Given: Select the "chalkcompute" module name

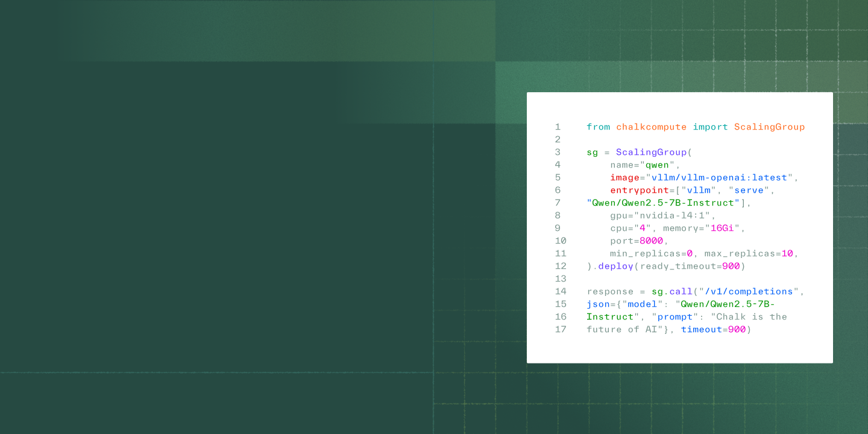Looking at the screenshot, I should point(651,127).
